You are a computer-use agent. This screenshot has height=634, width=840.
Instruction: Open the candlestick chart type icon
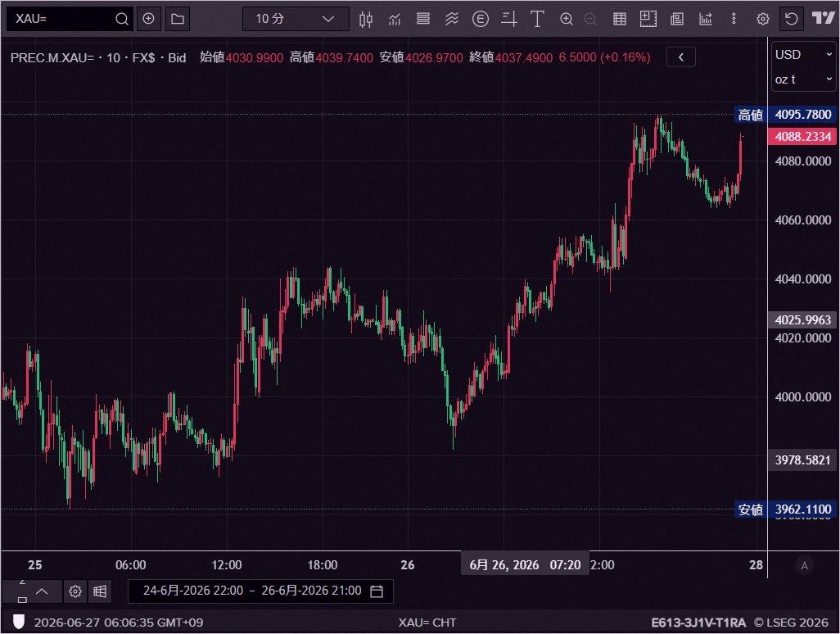[366, 20]
